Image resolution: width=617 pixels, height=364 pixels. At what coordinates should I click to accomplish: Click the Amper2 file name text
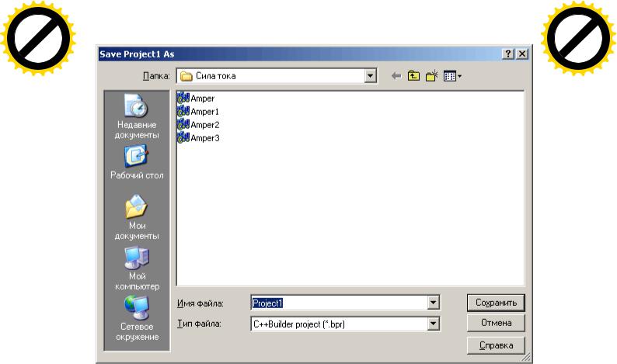pyautogui.click(x=205, y=125)
